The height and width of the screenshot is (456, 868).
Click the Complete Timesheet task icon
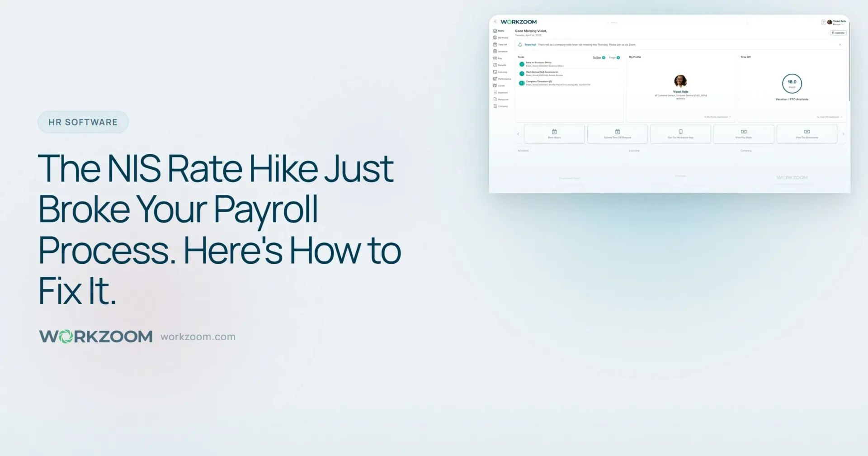pyautogui.click(x=522, y=83)
